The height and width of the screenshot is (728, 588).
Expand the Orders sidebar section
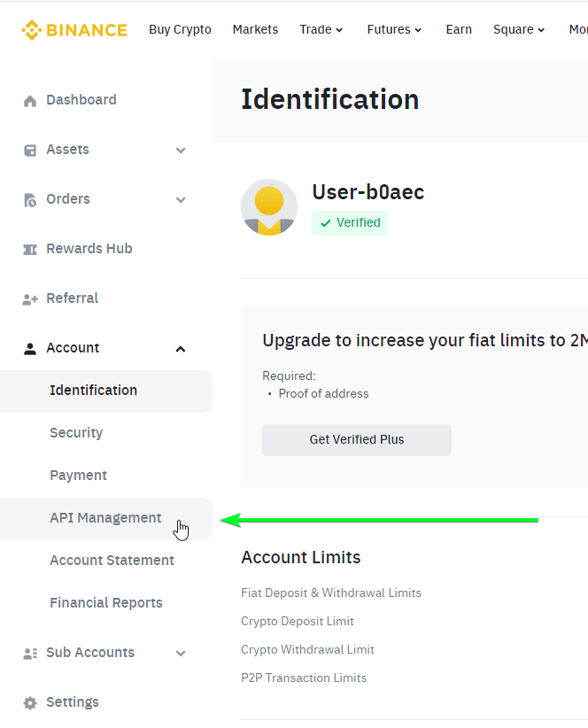tap(181, 199)
